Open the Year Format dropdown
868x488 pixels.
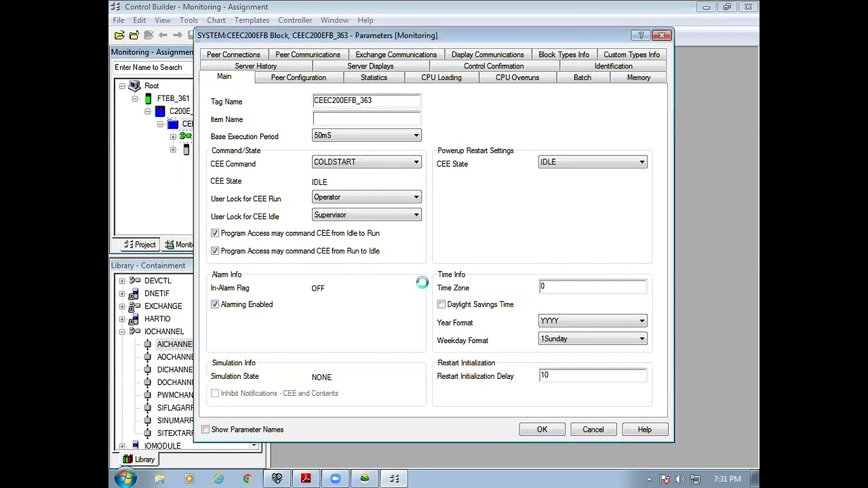(593, 321)
